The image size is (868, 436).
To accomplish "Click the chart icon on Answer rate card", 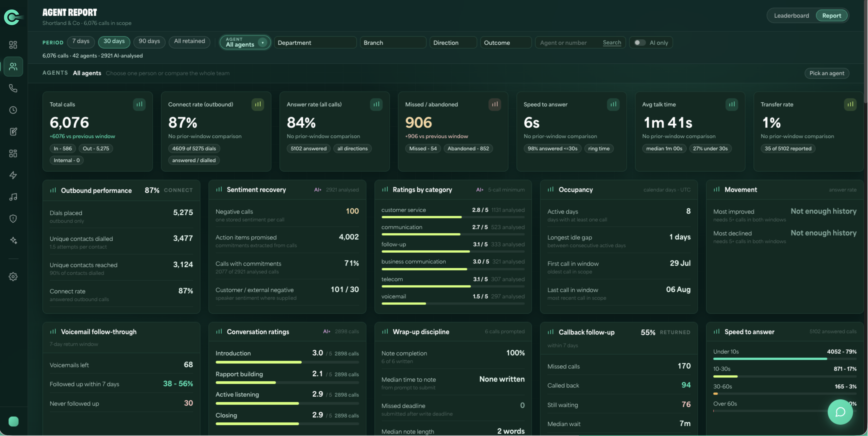I will tap(376, 104).
